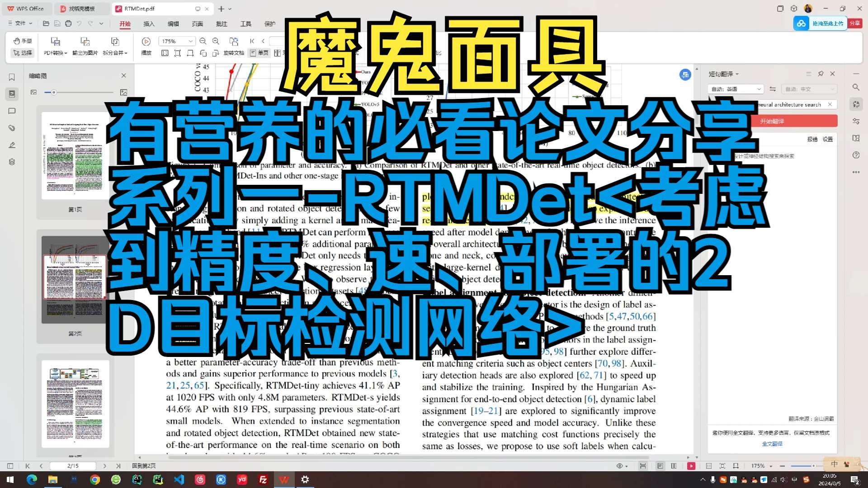This screenshot has width=868, height=488.
Task: Switch to the 插入 tab
Action: 149,24
